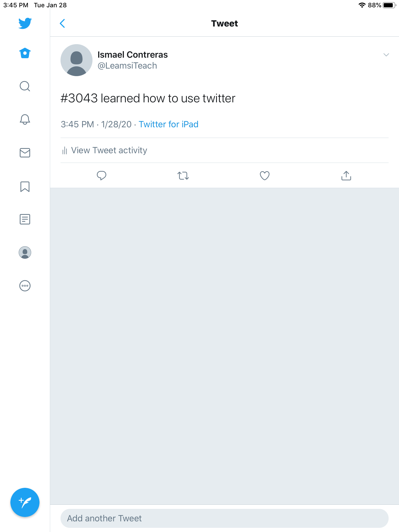Tap the Twitter bird logo

click(x=25, y=23)
